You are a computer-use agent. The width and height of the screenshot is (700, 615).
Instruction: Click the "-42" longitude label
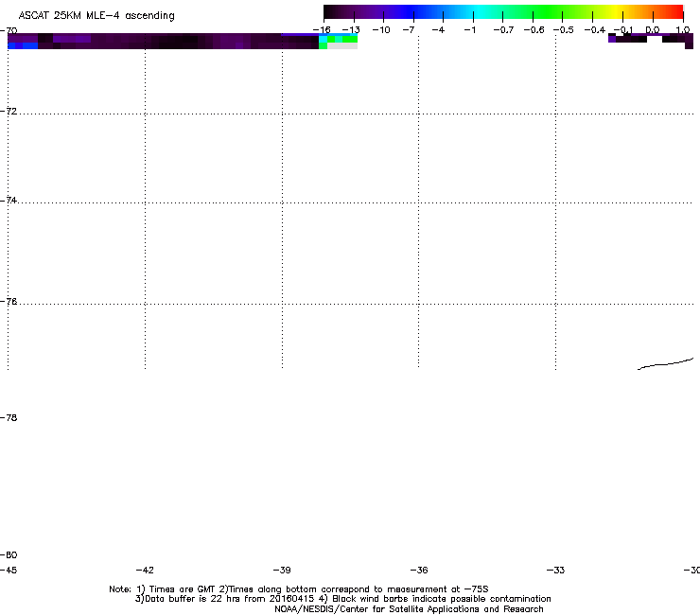[x=145, y=570]
